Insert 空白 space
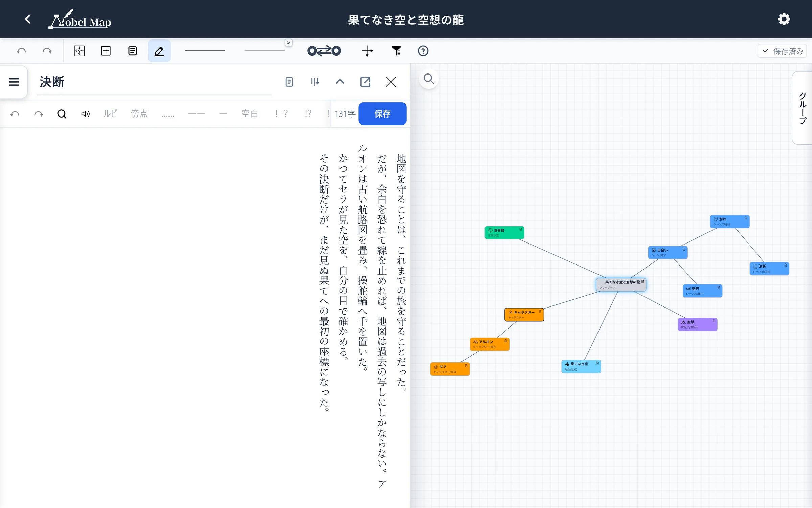The image size is (812, 508). [250, 113]
